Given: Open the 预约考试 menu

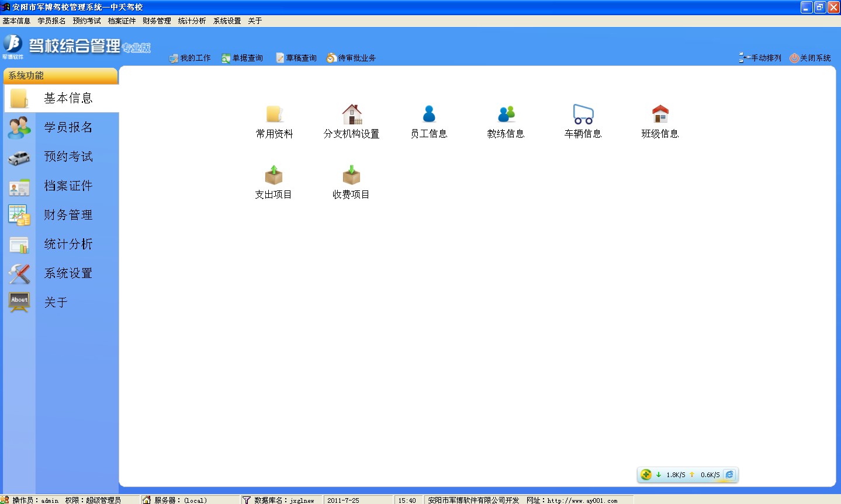Looking at the screenshot, I should [x=86, y=20].
